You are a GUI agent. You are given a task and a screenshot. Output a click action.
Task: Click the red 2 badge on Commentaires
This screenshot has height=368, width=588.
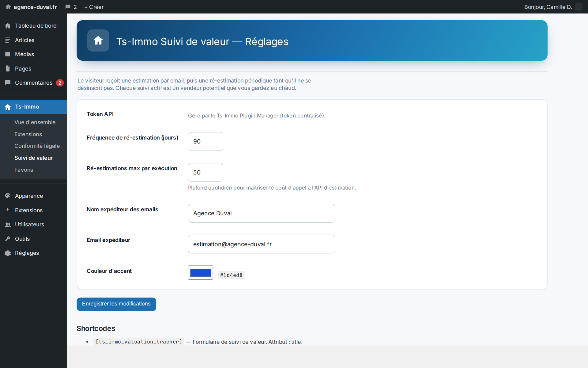(60, 83)
